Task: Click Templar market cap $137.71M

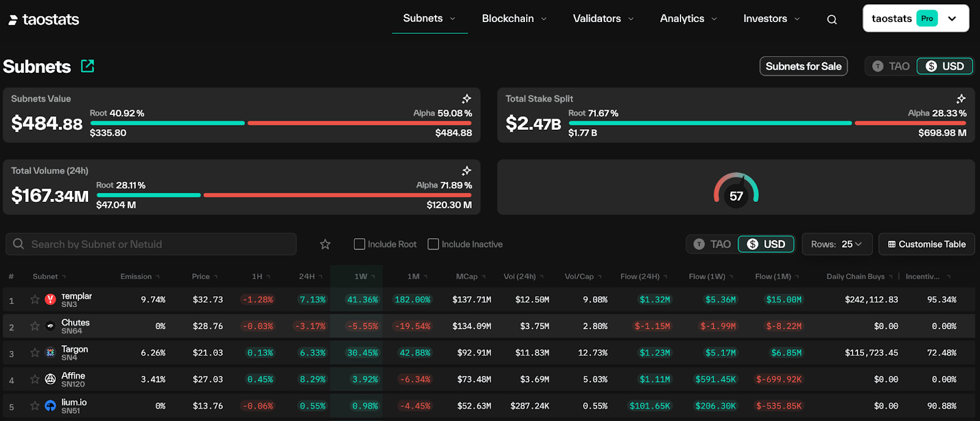Action: point(472,300)
